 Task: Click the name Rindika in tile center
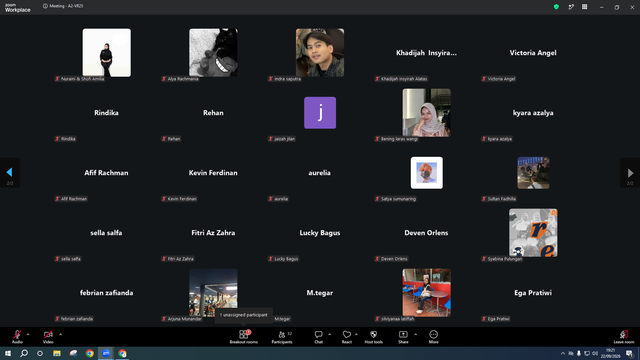coord(107,113)
